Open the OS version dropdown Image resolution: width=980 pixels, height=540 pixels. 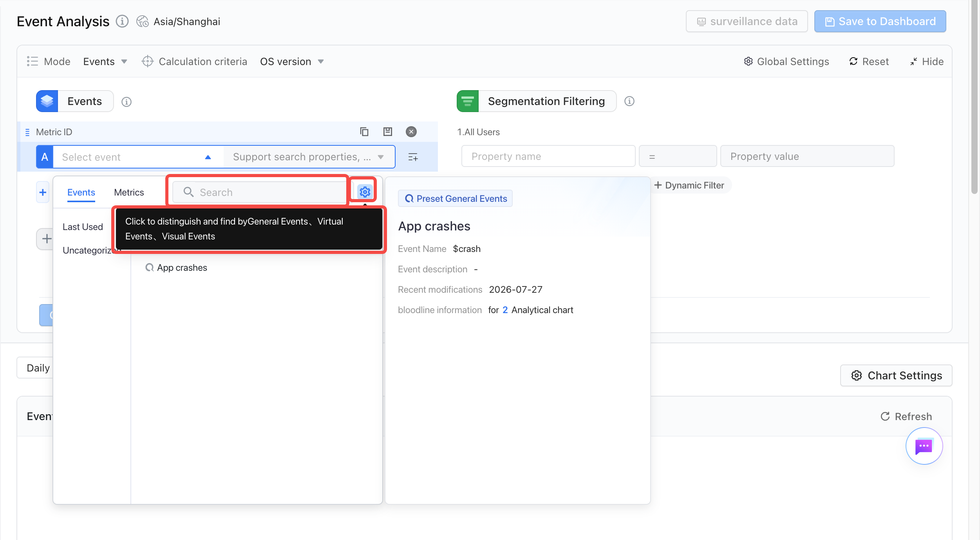(292, 62)
